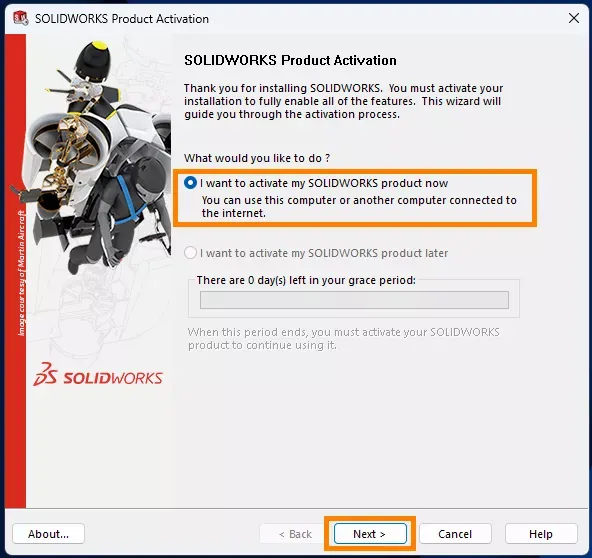Open the About... dialog

(x=48, y=533)
